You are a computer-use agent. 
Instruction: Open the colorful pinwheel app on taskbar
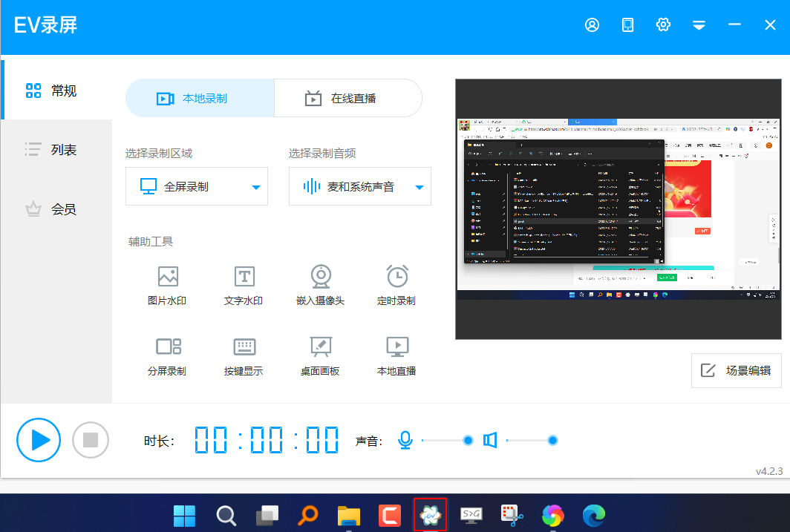coord(552,516)
